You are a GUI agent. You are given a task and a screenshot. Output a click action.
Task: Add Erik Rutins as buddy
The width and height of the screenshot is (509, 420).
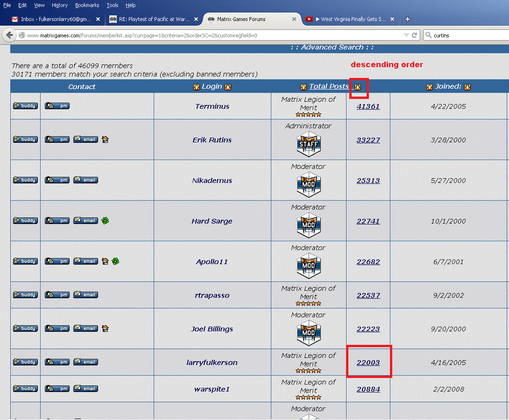click(x=25, y=140)
